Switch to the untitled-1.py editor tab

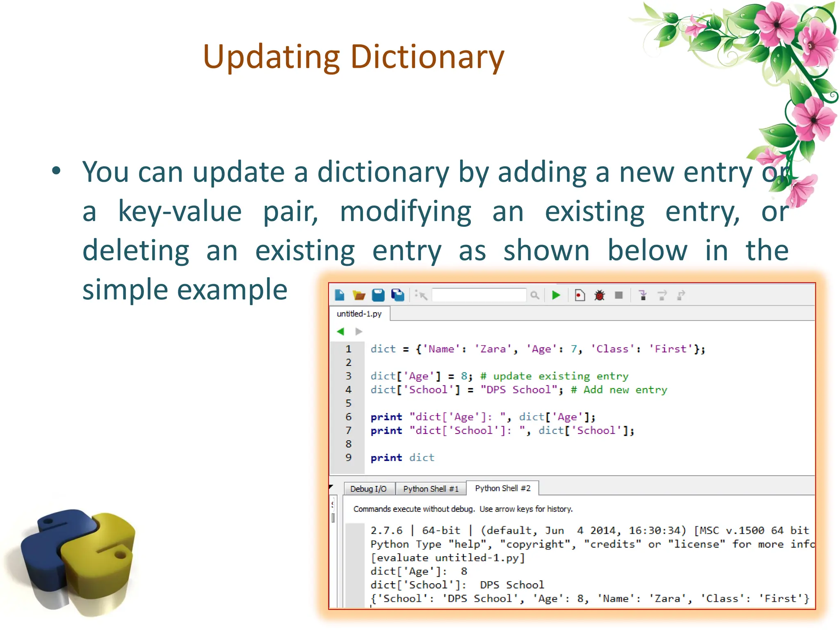(359, 314)
